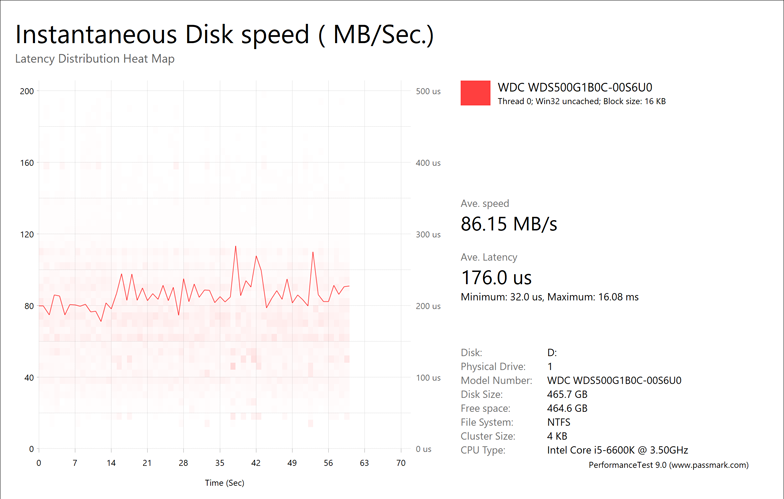Select the Free space value 464.6 GB
The image size is (784, 499).
[567, 408]
